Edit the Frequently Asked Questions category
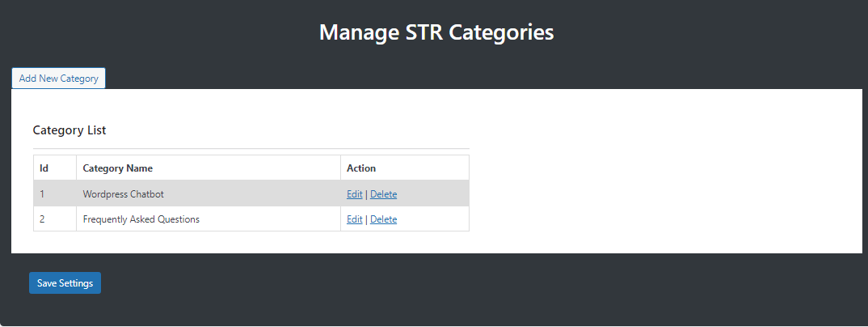This screenshot has width=868, height=327. point(354,219)
